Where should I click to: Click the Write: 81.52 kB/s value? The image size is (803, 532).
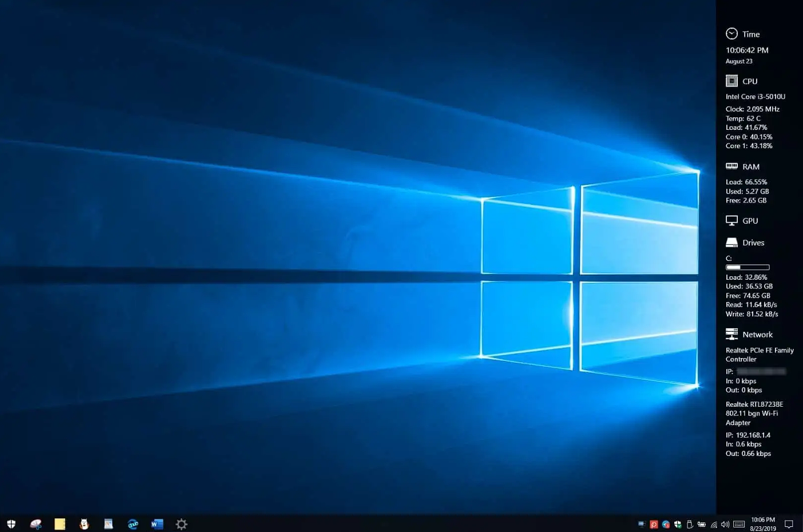pos(752,314)
